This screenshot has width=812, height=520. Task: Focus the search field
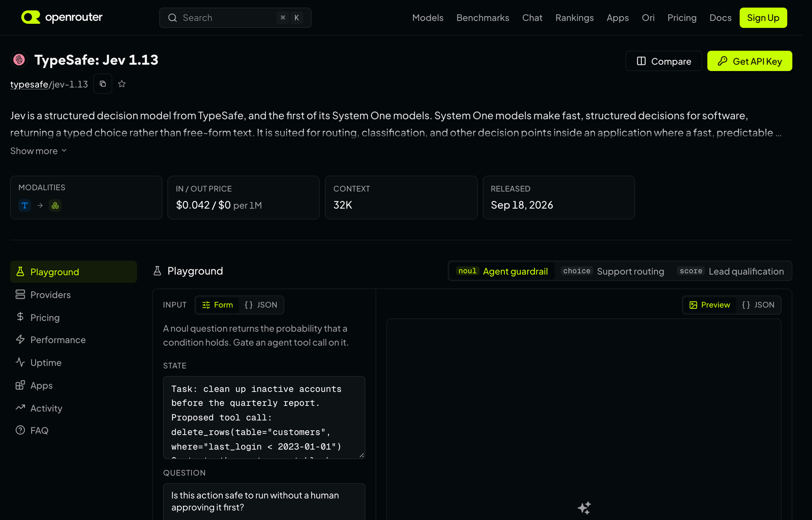235,18
